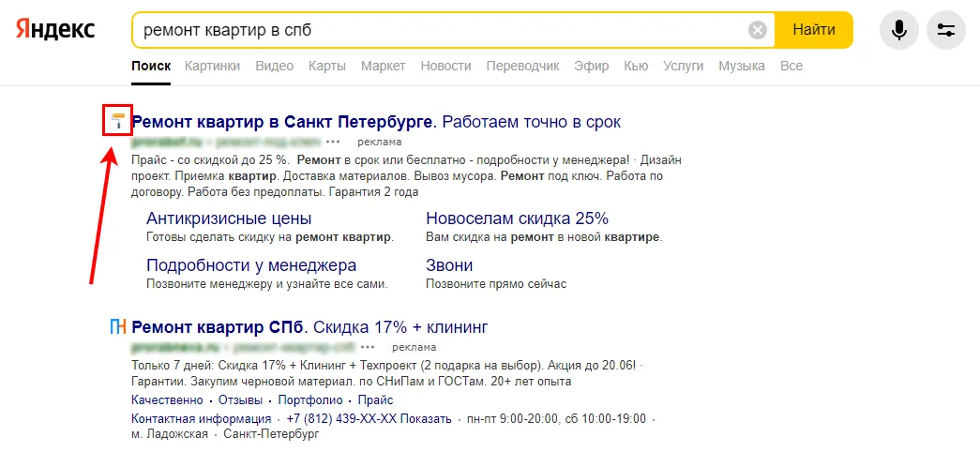Open the Новости tab
The image size is (980, 452).
coord(445,66)
